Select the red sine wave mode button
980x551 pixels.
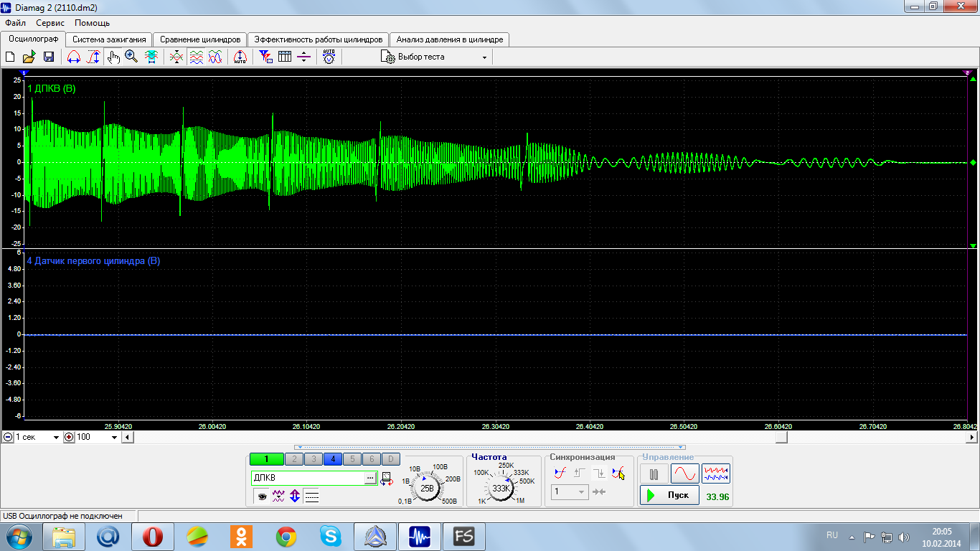pyautogui.click(x=684, y=474)
